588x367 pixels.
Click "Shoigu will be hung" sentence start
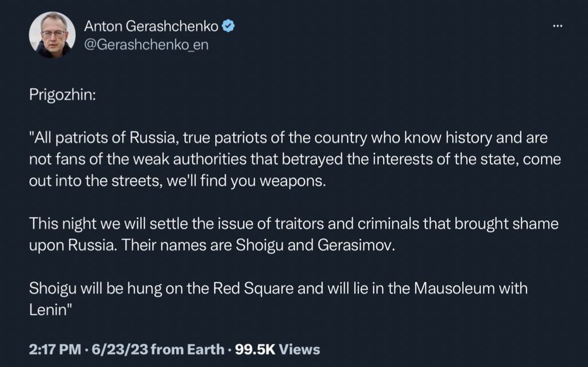pos(95,289)
